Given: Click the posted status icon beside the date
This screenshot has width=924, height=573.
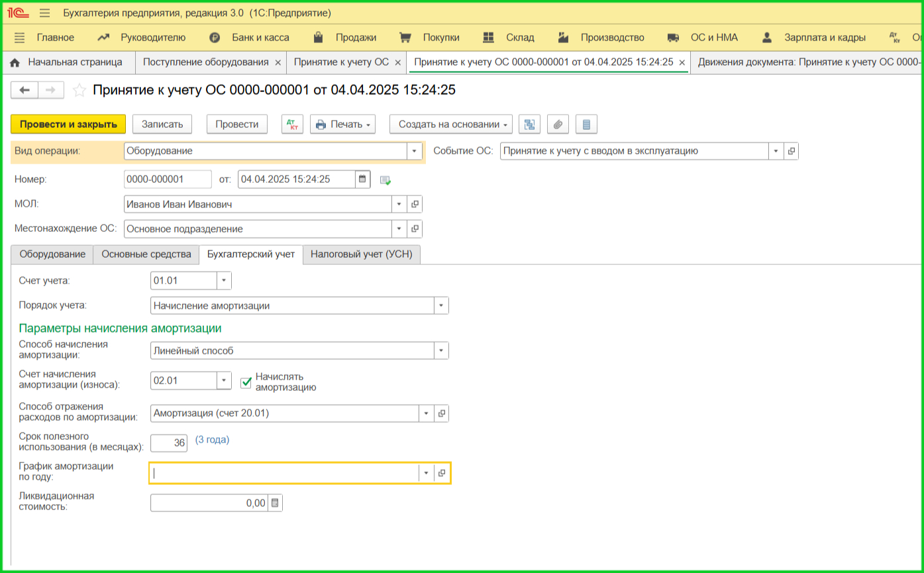Looking at the screenshot, I should coord(385,180).
